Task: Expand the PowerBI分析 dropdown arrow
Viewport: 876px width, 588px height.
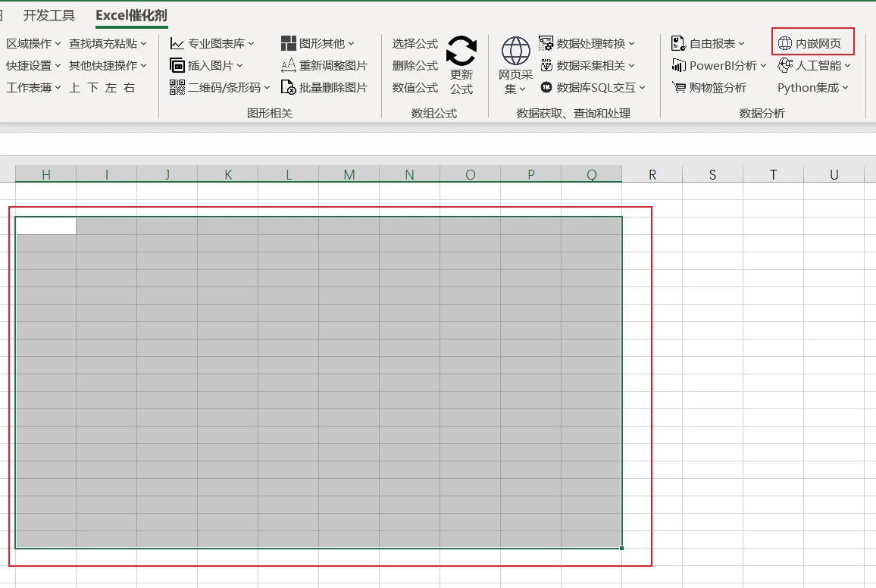Action: pos(763,66)
